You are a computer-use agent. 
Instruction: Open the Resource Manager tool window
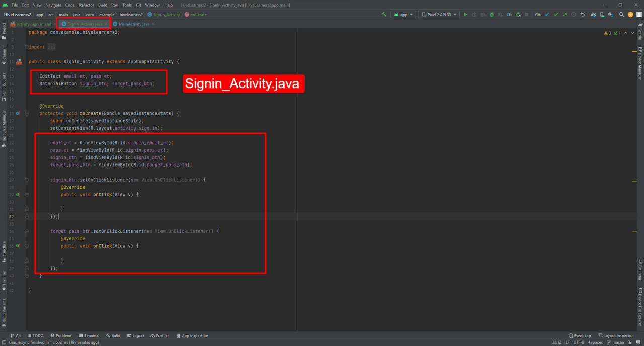(x=4, y=128)
